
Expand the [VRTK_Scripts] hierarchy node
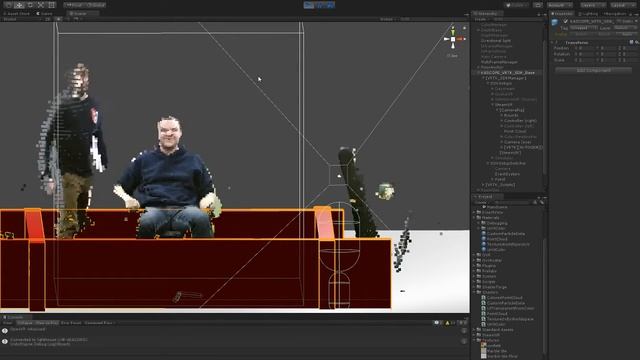[x=483, y=185]
